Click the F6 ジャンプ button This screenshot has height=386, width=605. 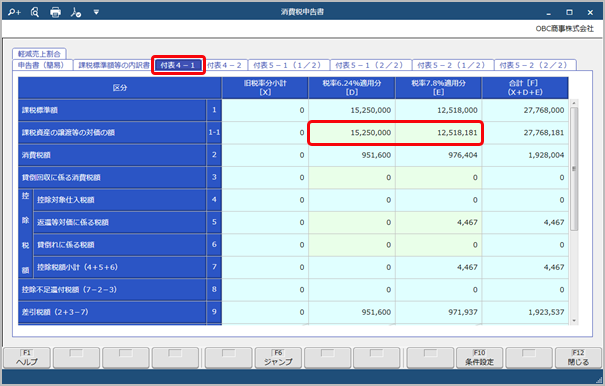[278, 358]
